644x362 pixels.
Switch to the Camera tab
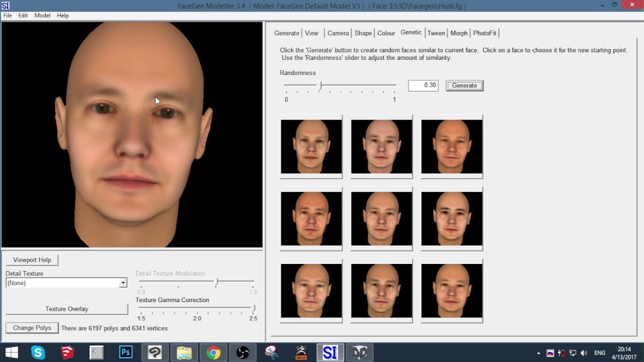[338, 33]
